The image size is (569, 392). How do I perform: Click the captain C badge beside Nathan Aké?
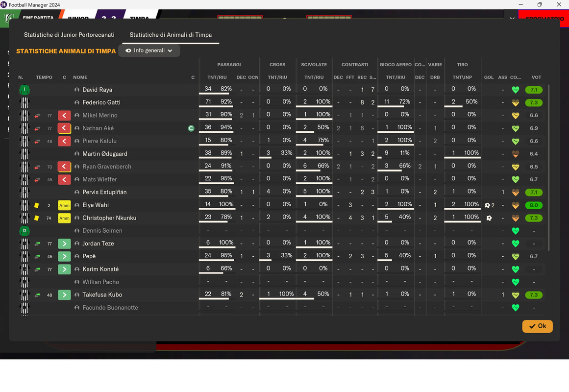click(x=191, y=128)
